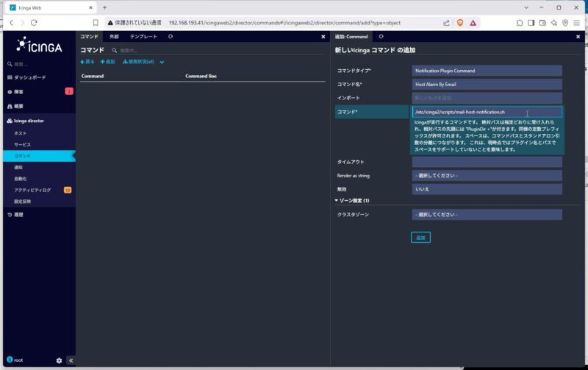Click the browser address bar URL
588x370 pixels.
click(284, 23)
